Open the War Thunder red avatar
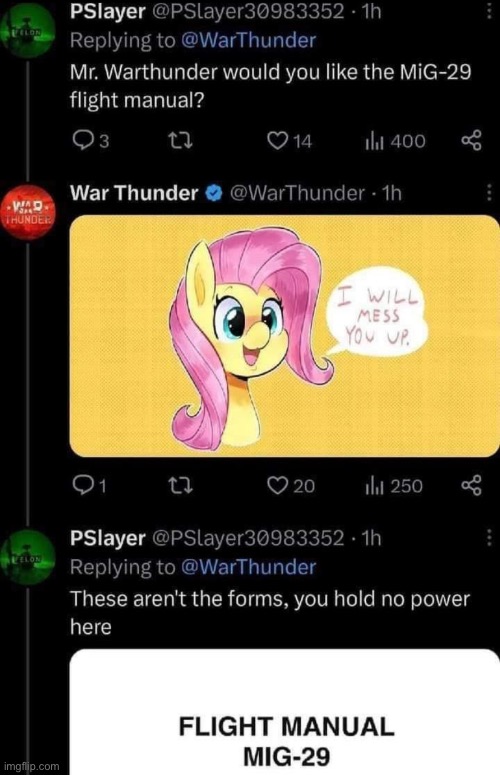The width and height of the screenshot is (500, 775). 28,211
